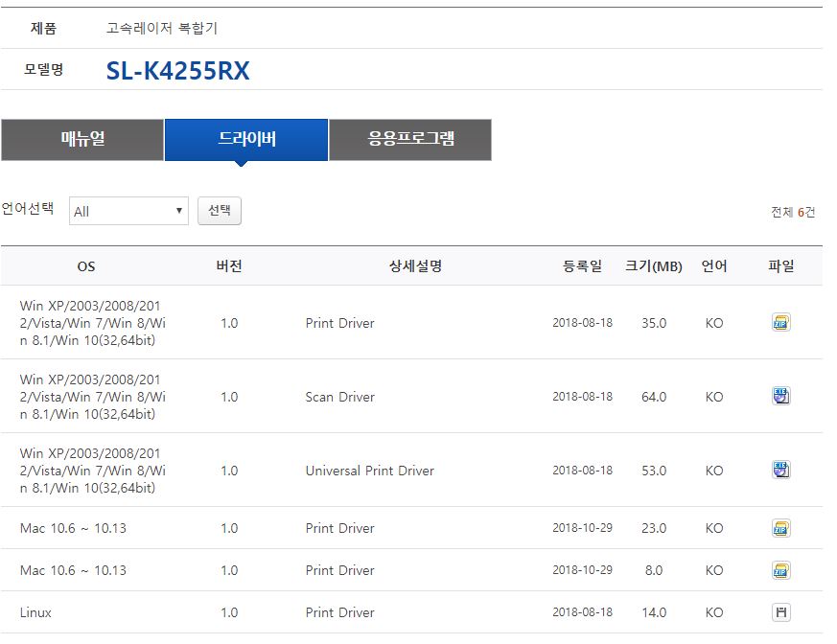Click the 상세설명 column header
This screenshot has height=644, width=837.
click(x=415, y=265)
